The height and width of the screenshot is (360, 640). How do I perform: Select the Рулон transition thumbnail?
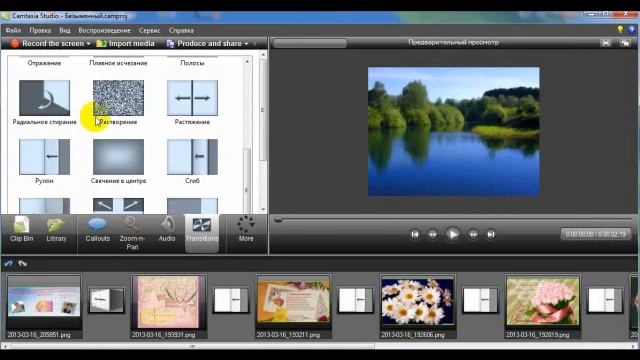(44, 157)
